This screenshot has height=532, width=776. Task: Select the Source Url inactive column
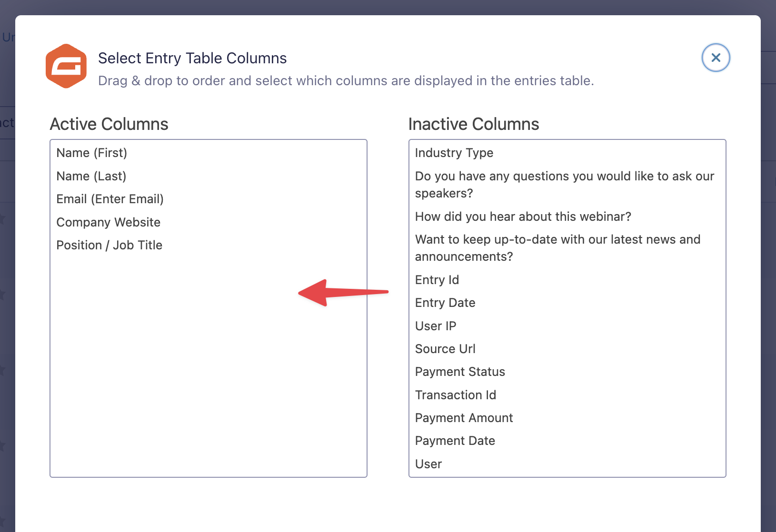click(x=445, y=349)
